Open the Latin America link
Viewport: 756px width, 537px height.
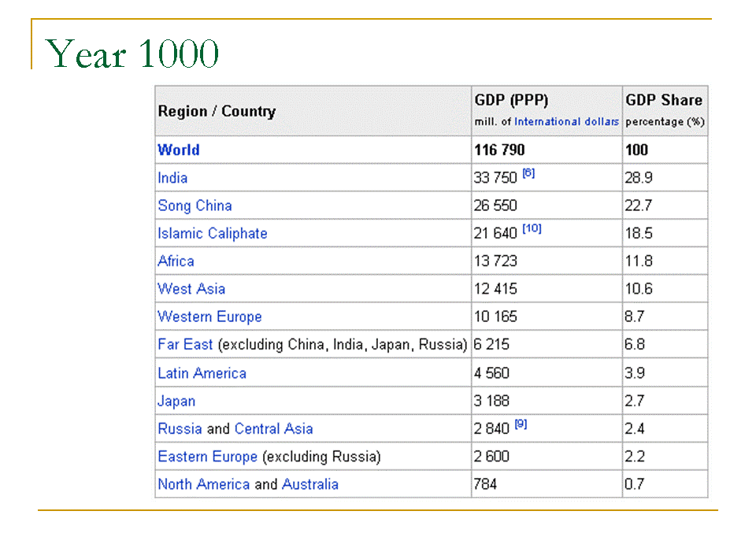pyautogui.click(x=202, y=373)
